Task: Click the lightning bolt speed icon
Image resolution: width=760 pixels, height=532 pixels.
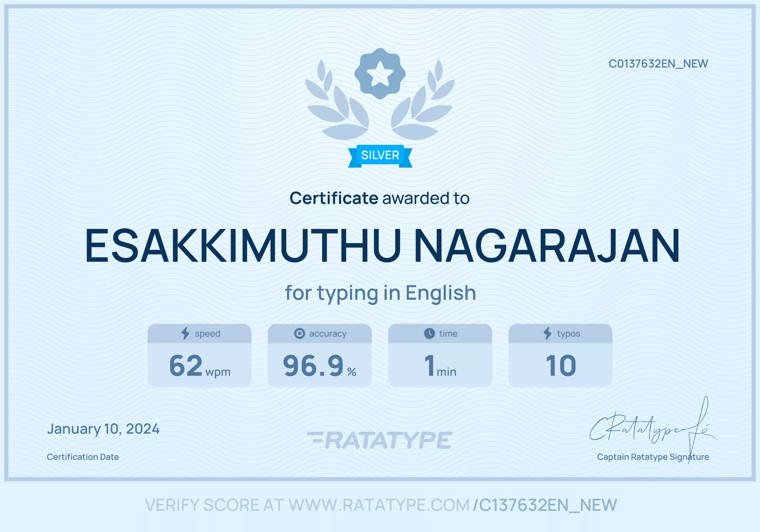Action: (185, 334)
